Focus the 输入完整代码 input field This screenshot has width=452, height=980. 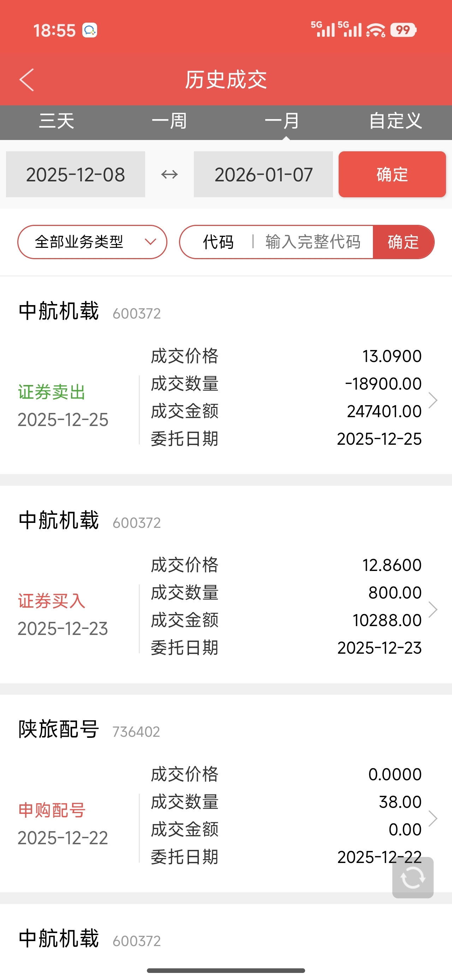tap(313, 242)
